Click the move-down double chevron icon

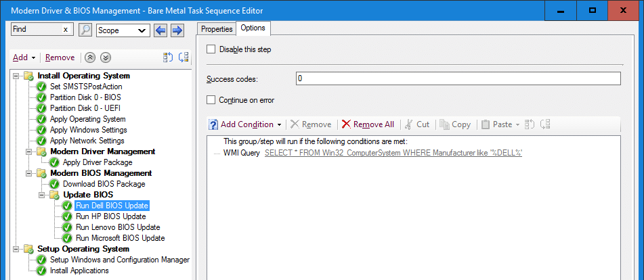106,57
